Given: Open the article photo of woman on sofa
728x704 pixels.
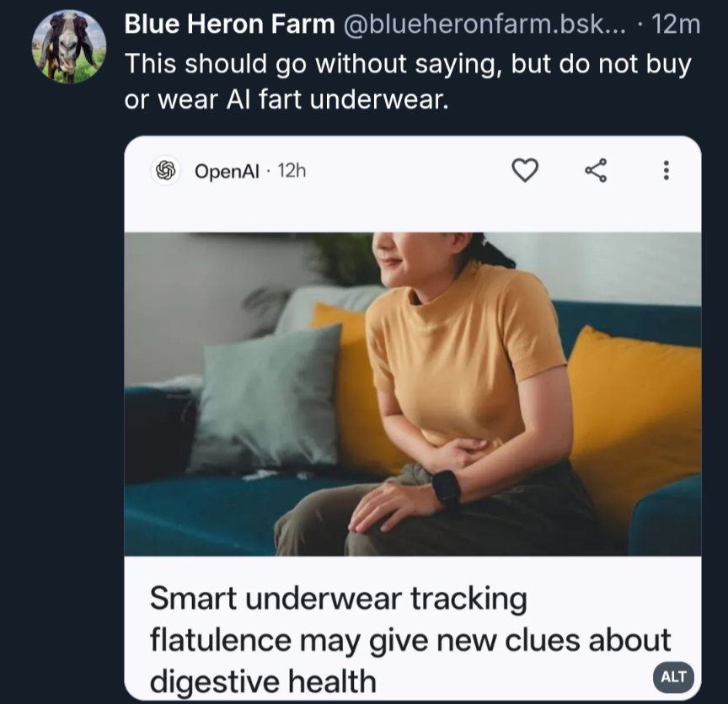Looking at the screenshot, I should point(413,394).
